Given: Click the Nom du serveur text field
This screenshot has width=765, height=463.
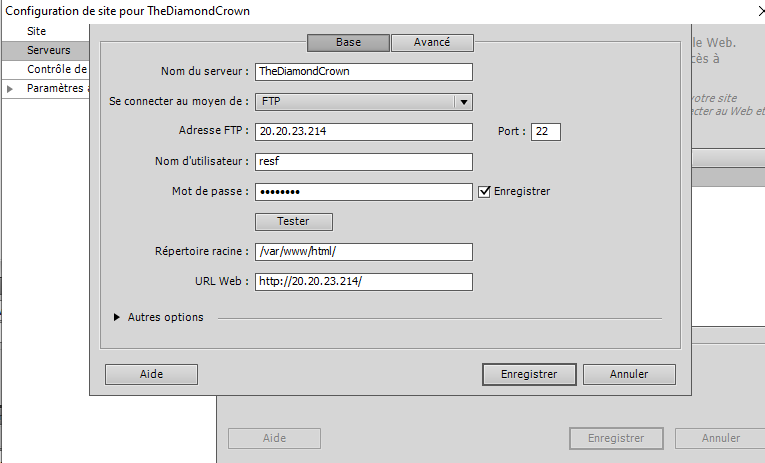Looking at the screenshot, I should [363, 72].
